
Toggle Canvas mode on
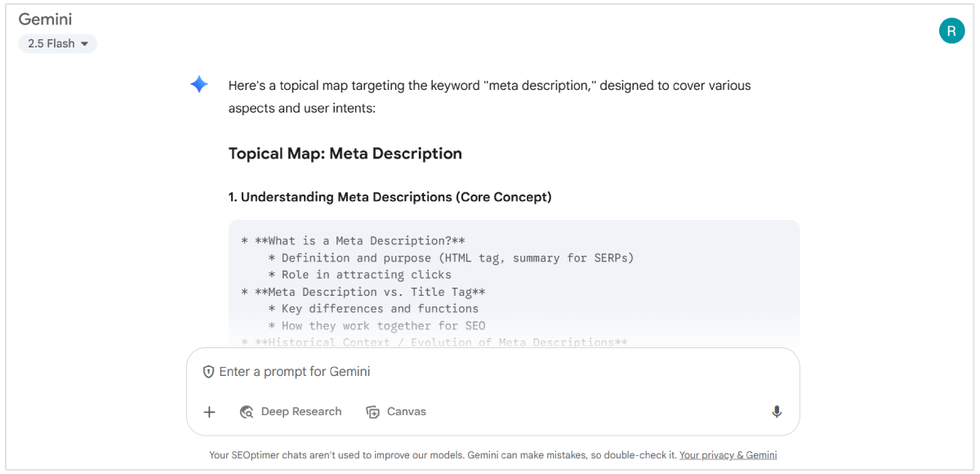396,411
